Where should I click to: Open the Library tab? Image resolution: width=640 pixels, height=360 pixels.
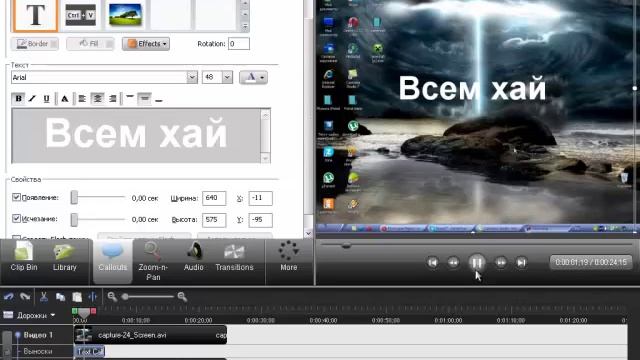pyautogui.click(x=64, y=257)
